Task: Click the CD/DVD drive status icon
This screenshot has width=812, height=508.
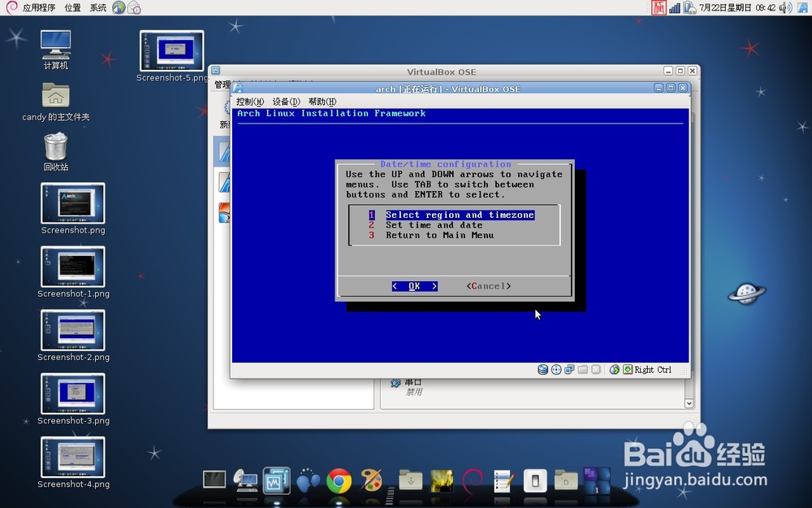Action: coord(555,370)
